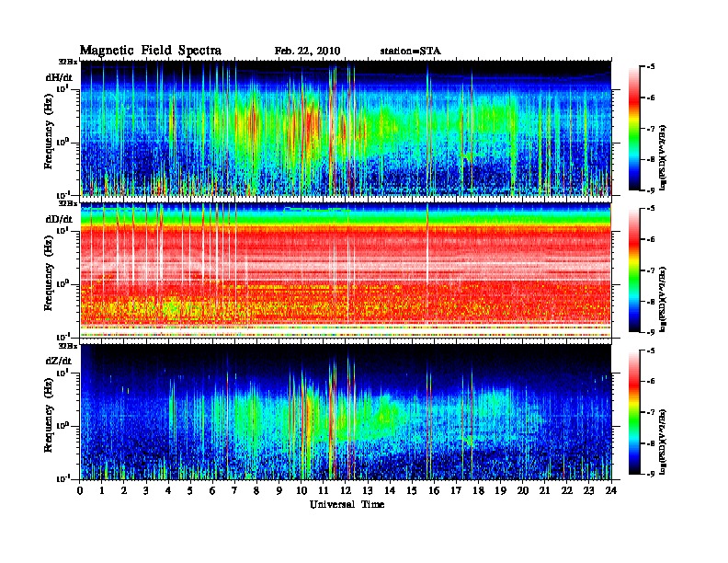728x563 pixels.
Task: Click time axis tick label '10'
Action: click(x=301, y=491)
